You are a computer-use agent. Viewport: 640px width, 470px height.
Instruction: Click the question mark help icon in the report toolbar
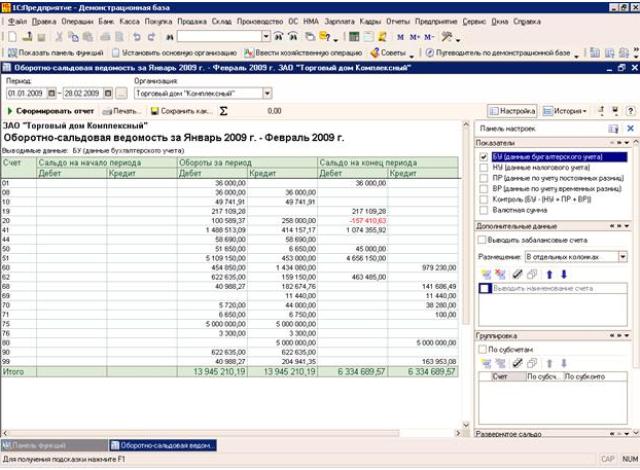(630, 111)
